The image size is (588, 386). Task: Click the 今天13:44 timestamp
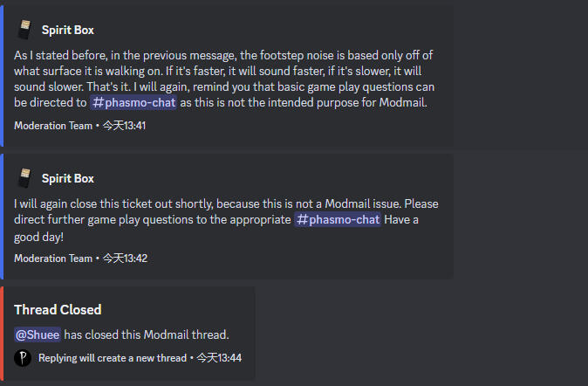218,358
